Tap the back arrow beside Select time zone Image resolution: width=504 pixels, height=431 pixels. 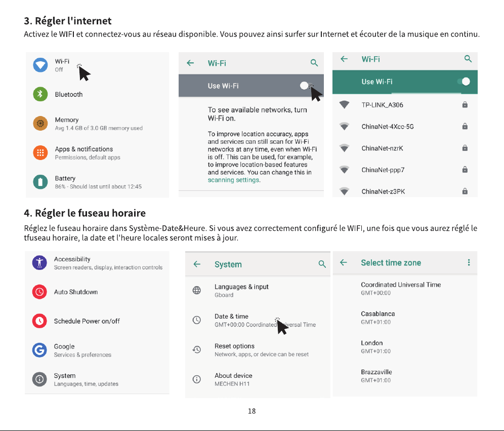(343, 262)
